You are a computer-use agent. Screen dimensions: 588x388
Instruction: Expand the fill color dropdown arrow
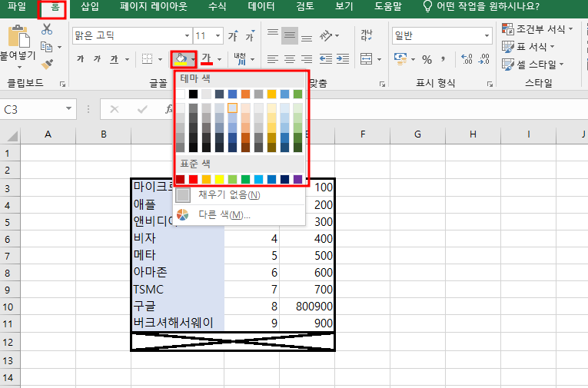pyautogui.click(x=193, y=59)
